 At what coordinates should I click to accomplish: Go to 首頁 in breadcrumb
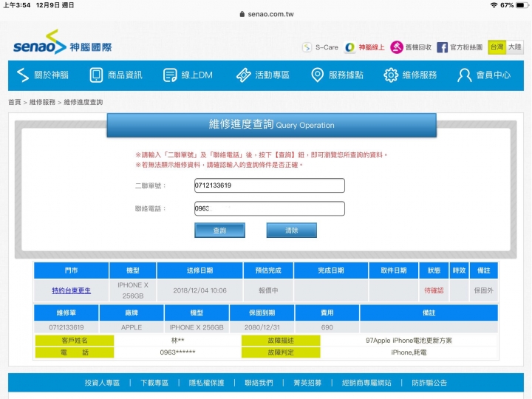coord(15,102)
